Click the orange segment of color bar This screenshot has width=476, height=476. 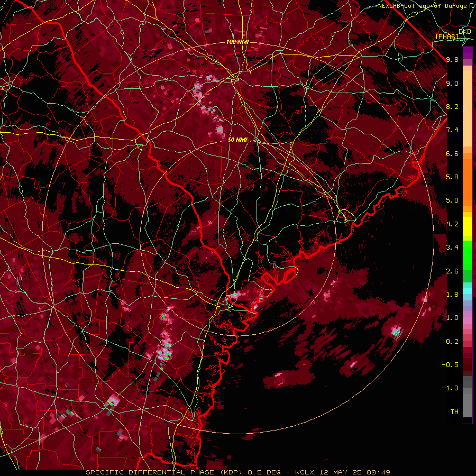point(467,182)
